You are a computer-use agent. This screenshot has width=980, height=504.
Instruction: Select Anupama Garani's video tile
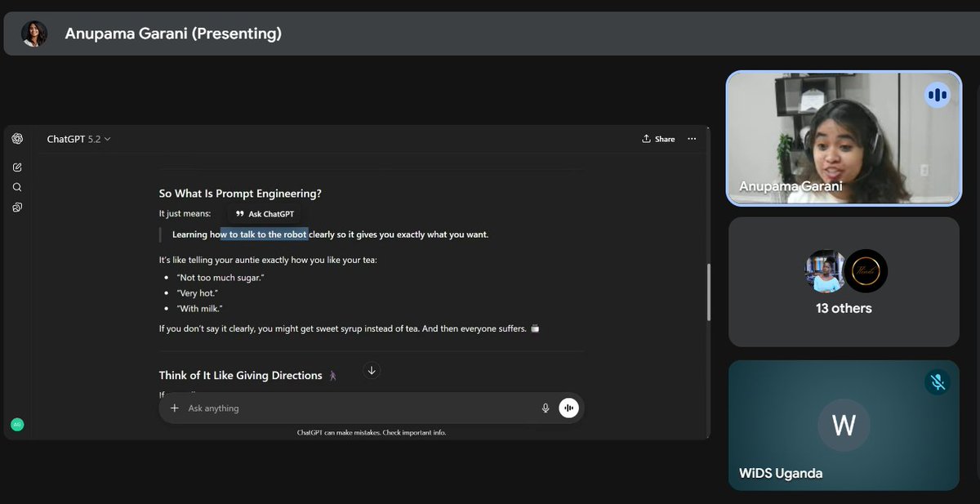[x=844, y=137]
